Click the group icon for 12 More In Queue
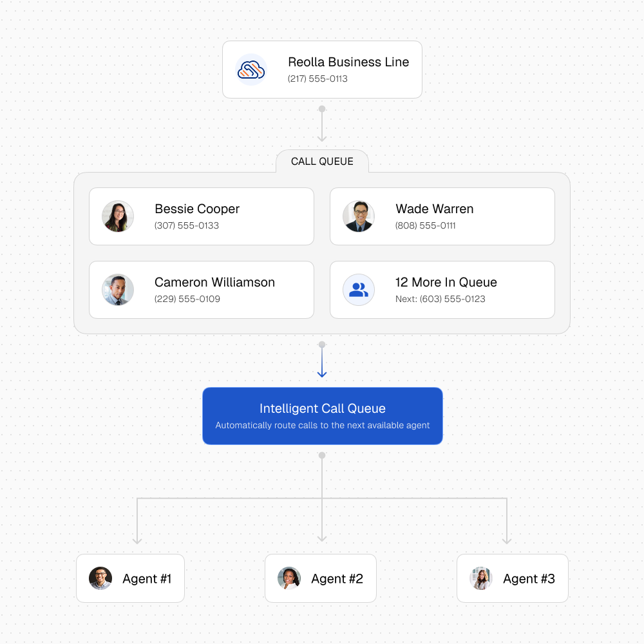 359,290
